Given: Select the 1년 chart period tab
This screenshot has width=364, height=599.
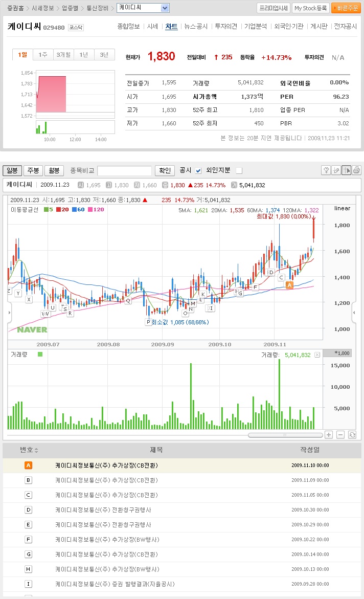Looking at the screenshot, I should 84,55.
